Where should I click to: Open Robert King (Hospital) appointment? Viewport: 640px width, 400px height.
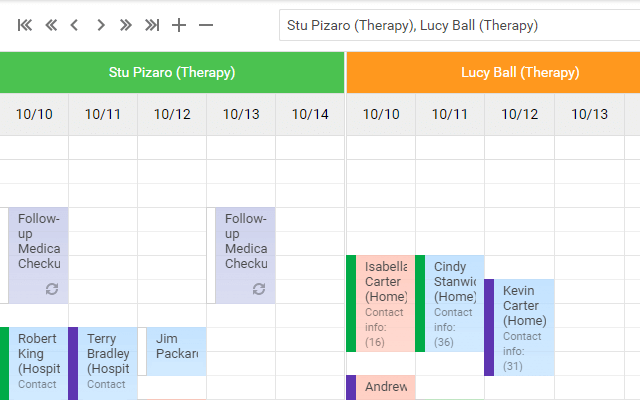(36, 362)
